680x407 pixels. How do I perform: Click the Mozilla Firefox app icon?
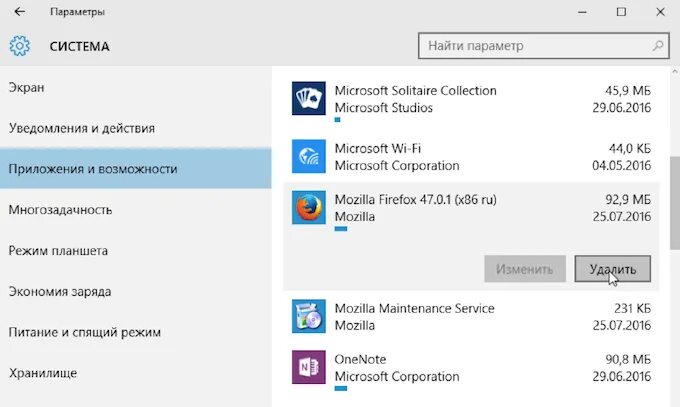point(309,208)
